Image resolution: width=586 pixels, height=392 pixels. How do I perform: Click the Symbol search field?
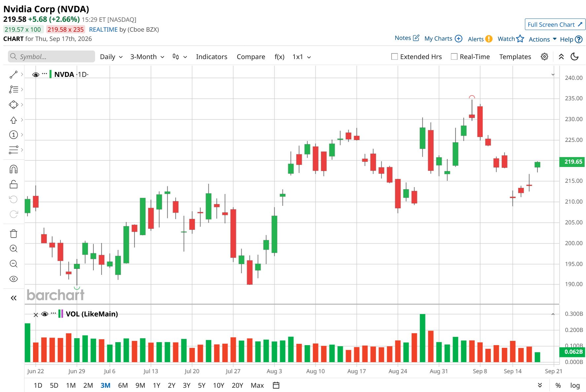pyautogui.click(x=52, y=56)
